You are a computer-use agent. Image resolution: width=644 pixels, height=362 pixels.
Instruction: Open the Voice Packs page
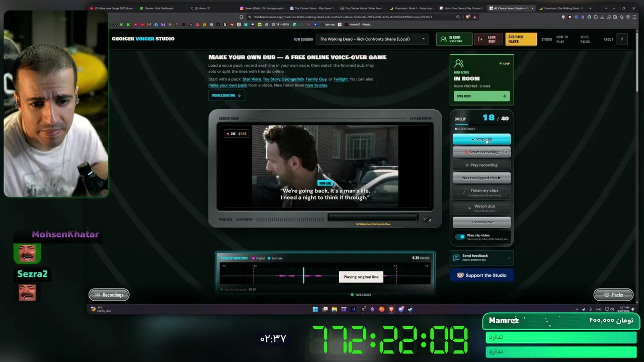pos(585,39)
